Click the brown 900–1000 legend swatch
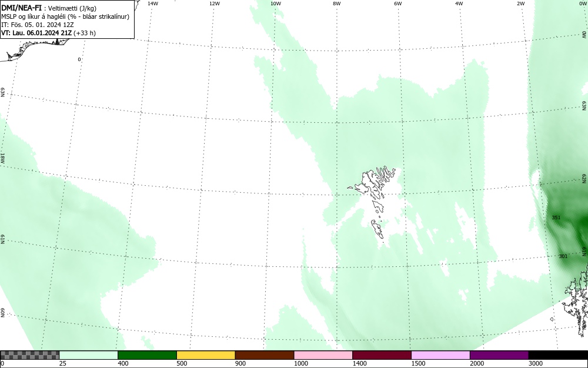588x368 pixels. [x=265, y=355]
